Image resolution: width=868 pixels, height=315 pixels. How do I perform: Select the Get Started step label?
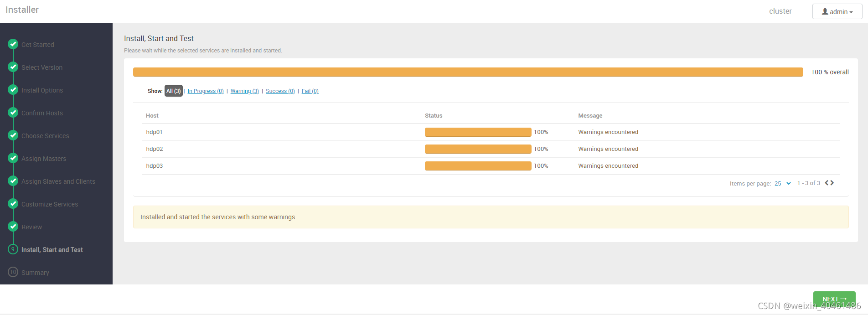click(x=38, y=45)
